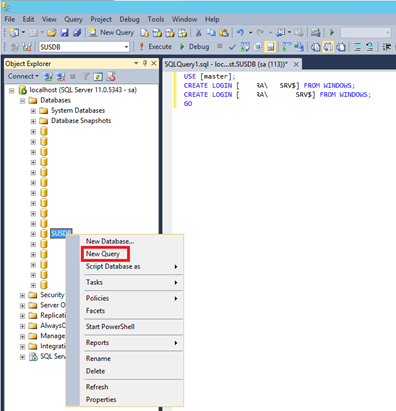396x411 pixels.
Task: Select Properties in the context menu
Action: coord(101,399)
